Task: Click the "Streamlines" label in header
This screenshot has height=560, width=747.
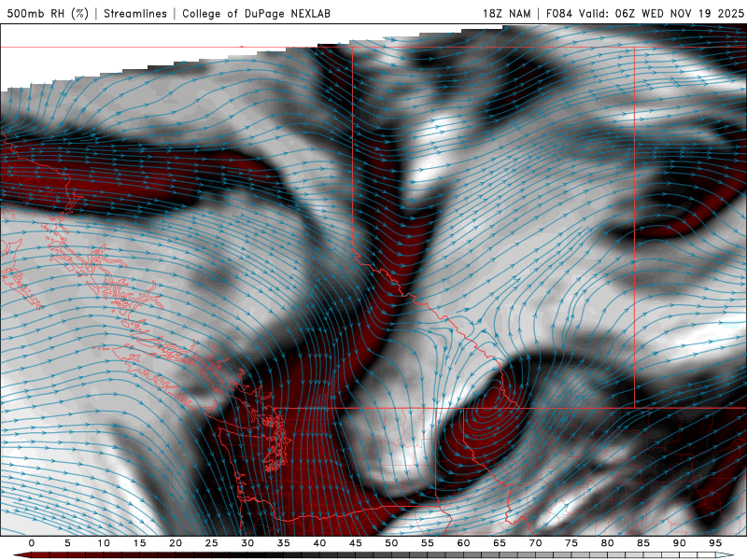Action: tap(135, 14)
